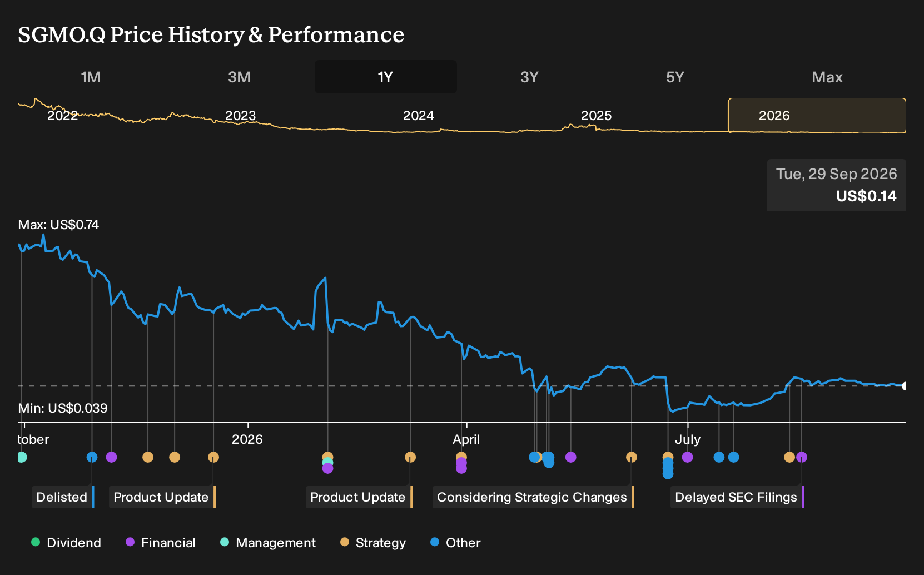Image resolution: width=924 pixels, height=575 pixels.
Task: Toggle the Dividend legend filter
Action: [66, 543]
